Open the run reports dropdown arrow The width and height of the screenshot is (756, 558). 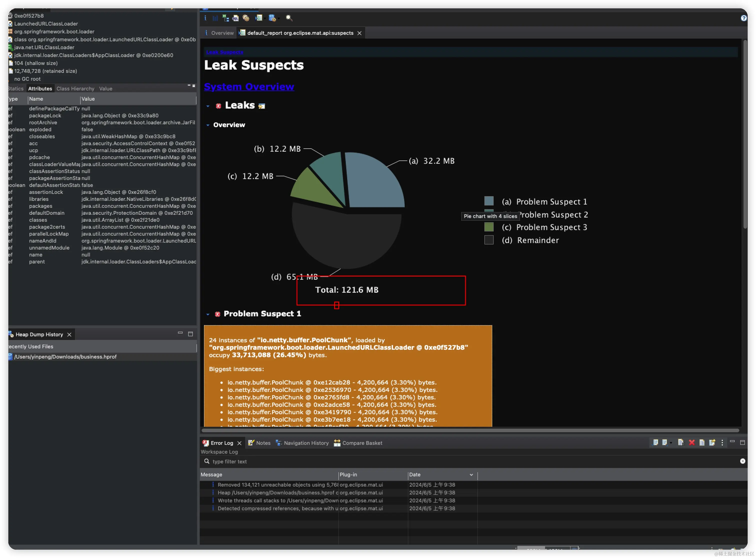click(265, 19)
